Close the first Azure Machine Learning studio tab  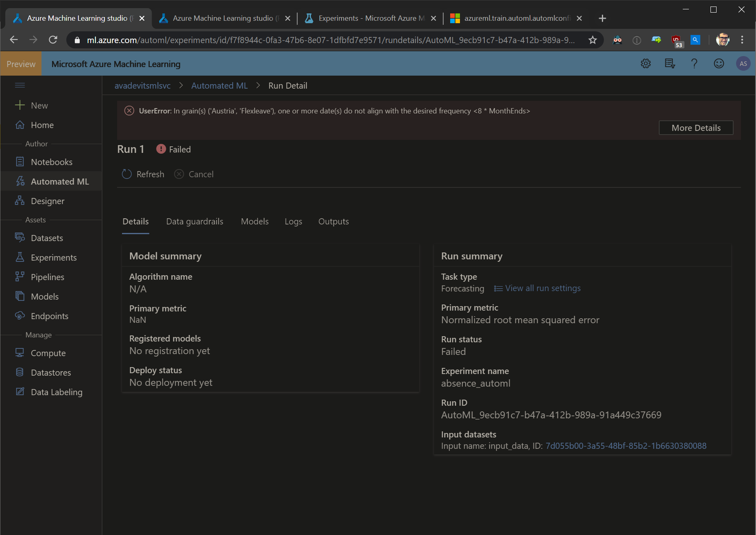click(x=142, y=18)
